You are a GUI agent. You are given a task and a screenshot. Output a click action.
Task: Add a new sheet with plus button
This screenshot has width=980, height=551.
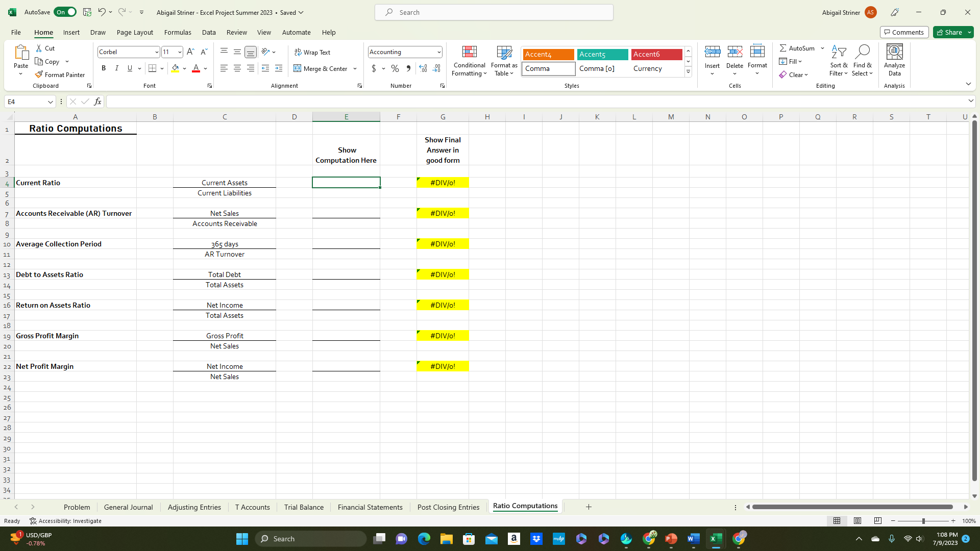[x=589, y=507]
